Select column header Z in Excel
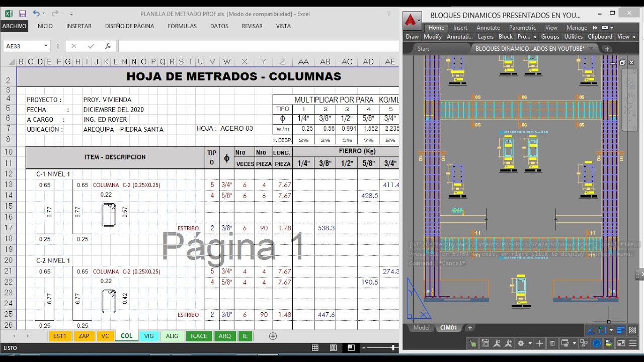Screen dimensions: 644x362 [283, 62]
